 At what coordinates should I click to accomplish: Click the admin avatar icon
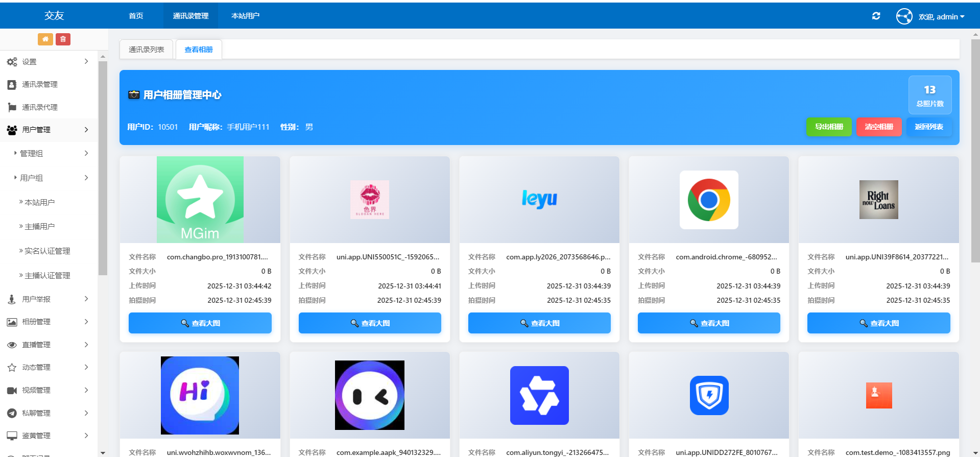[x=904, y=16]
